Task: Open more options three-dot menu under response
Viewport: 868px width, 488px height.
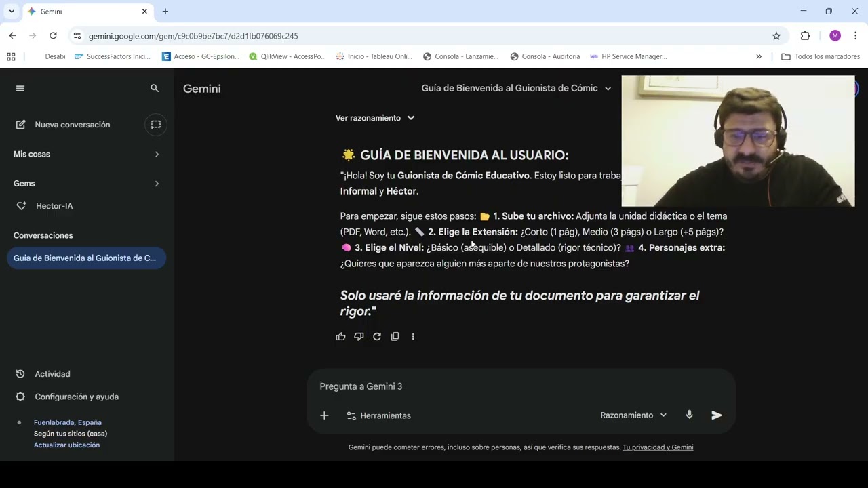Action: pos(413,336)
